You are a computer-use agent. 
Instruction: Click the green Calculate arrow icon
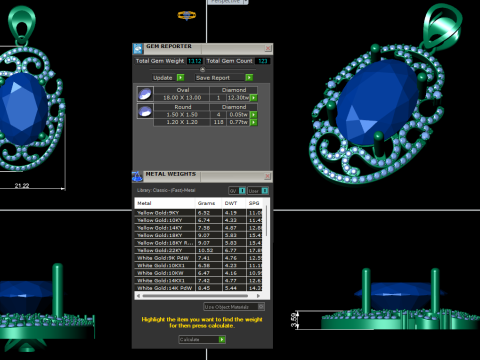tap(222, 339)
